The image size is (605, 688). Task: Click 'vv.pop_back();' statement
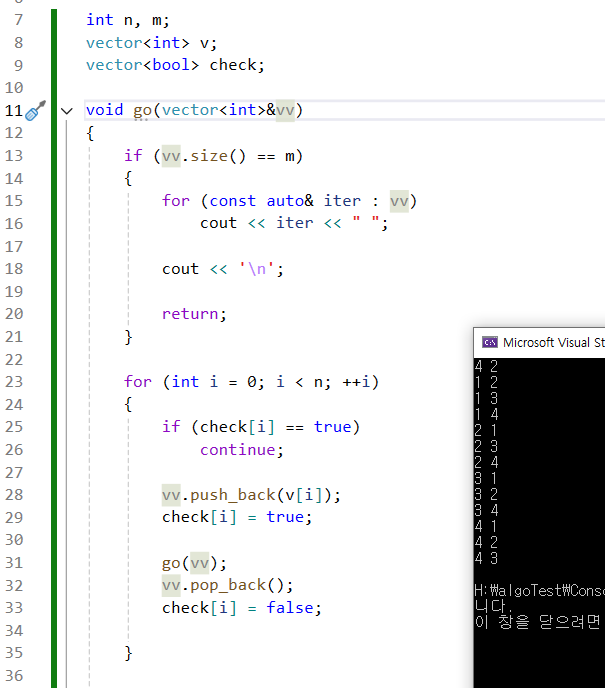(228, 585)
